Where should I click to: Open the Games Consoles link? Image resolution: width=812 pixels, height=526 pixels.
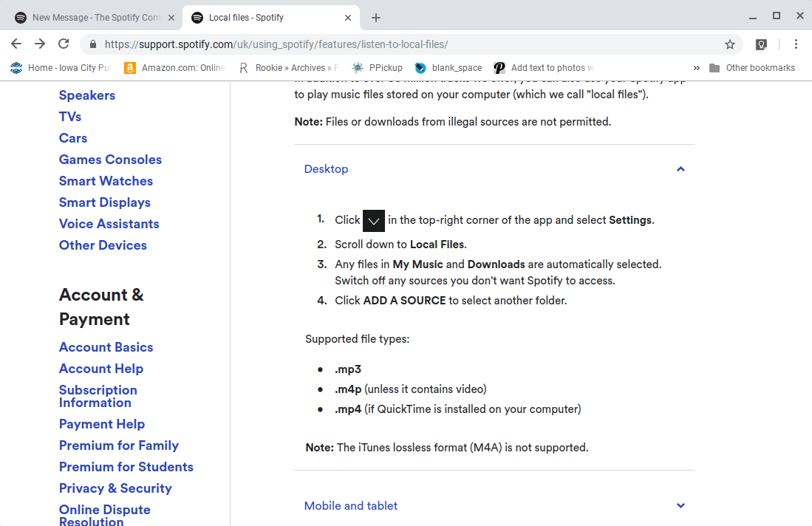[110, 160]
